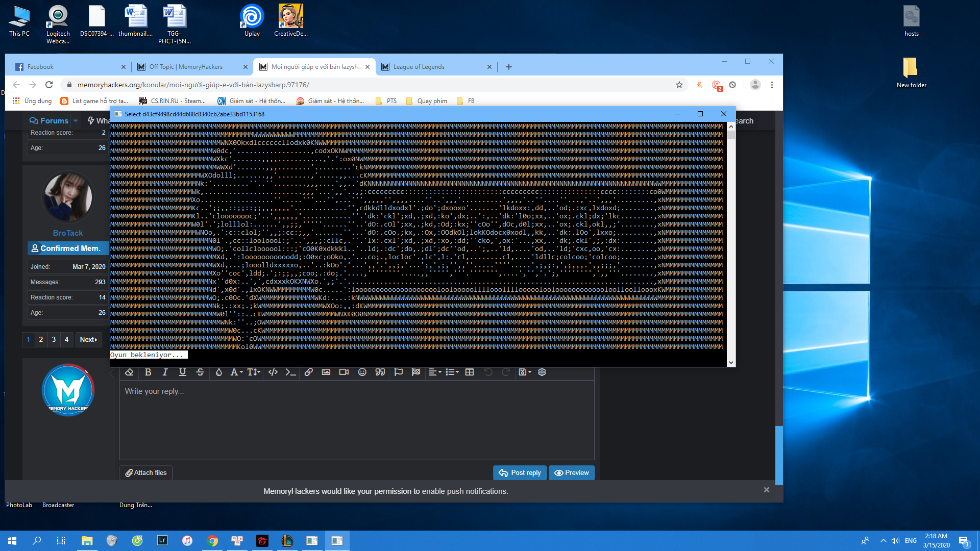
Task: Open the smilies emoji picker
Action: pos(362,372)
